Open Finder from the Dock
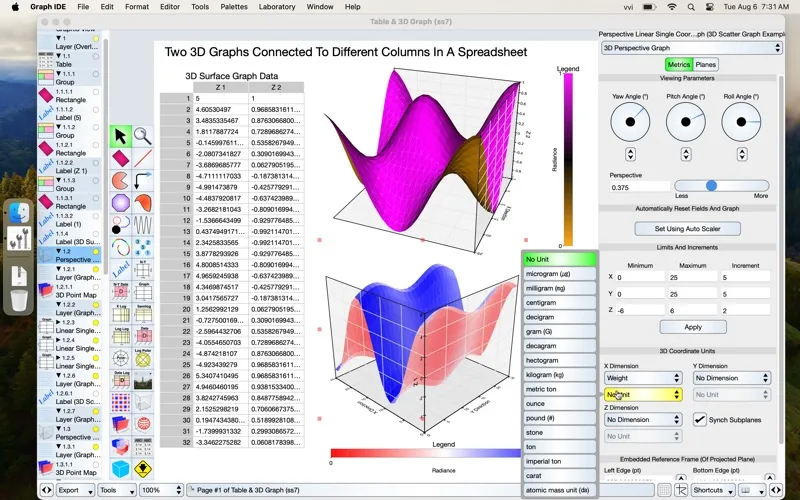 point(20,213)
